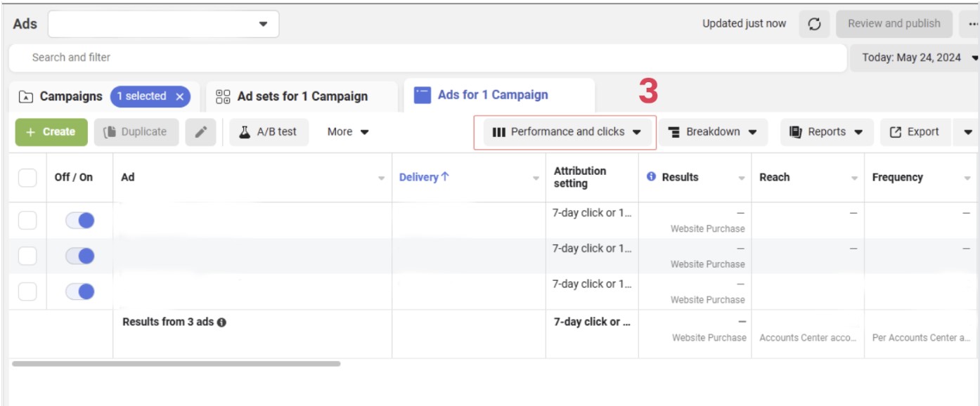The width and height of the screenshot is (980, 406).
Task: Turn off the first ad's delivery toggle
Action: coord(79,219)
